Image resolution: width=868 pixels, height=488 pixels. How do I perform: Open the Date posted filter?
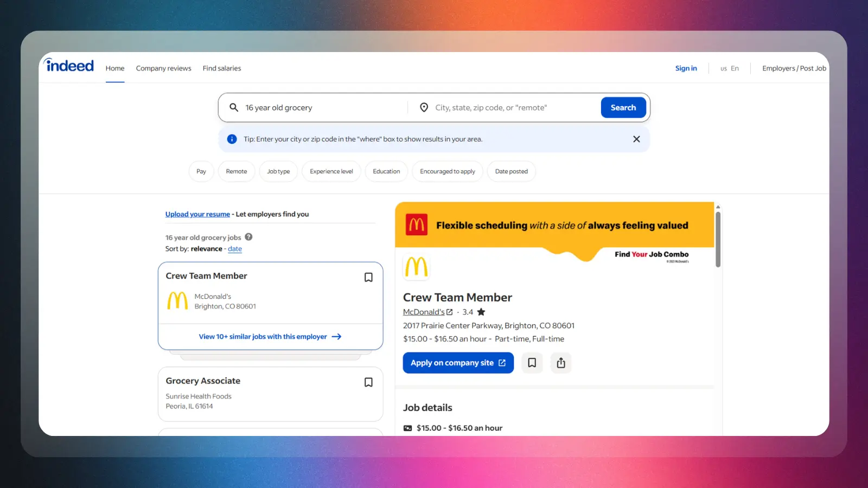(x=511, y=171)
